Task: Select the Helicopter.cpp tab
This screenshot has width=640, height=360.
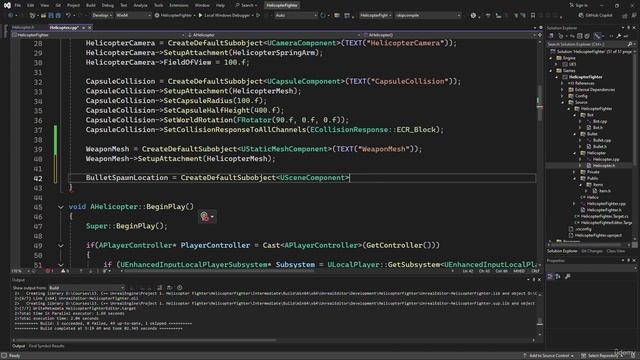Action: point(64,27)
